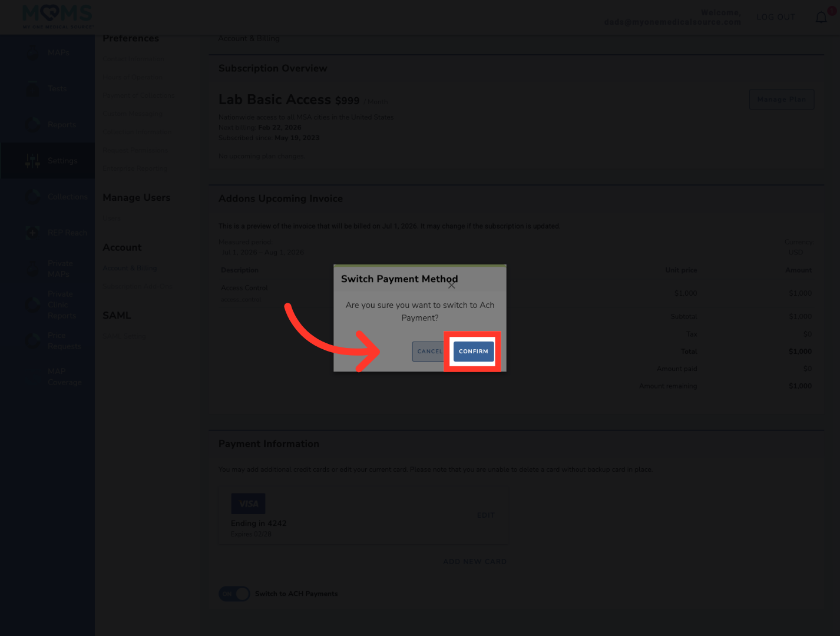Open Subscription Add-Ons settings
The image size is (840, 636).
click(x=138, y=286)
